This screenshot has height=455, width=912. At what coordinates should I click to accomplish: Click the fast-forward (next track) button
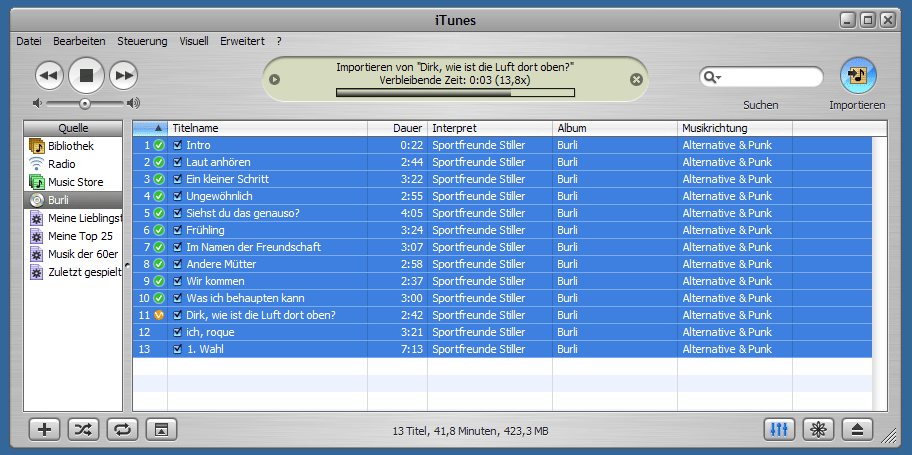click(124, 75)
